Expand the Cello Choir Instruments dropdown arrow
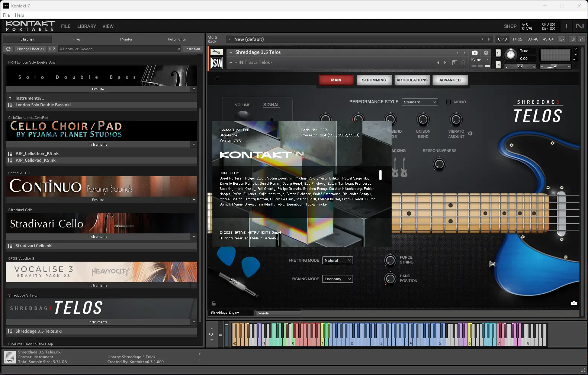Viewport: 588px width, 375px height. tap(194, 145)
